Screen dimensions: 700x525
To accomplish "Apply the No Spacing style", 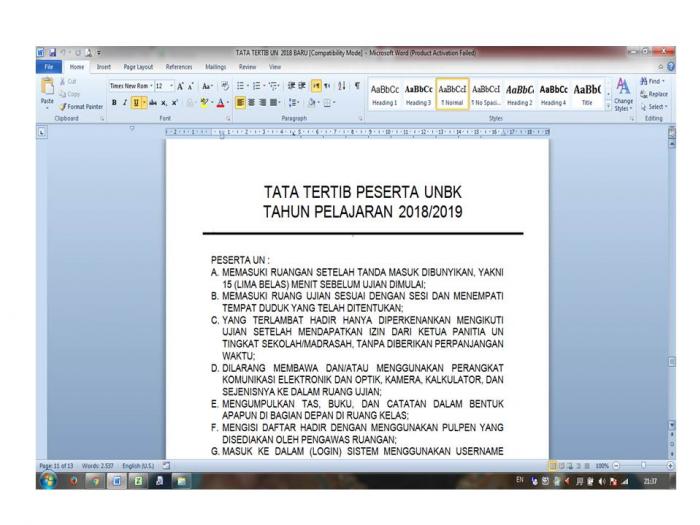I will click(x=486, y=95).
